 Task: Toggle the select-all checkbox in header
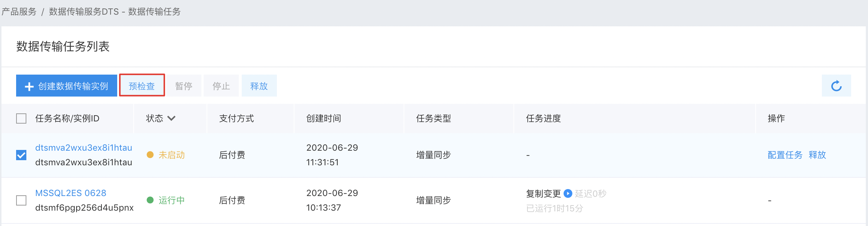click(x=21, y=118)
